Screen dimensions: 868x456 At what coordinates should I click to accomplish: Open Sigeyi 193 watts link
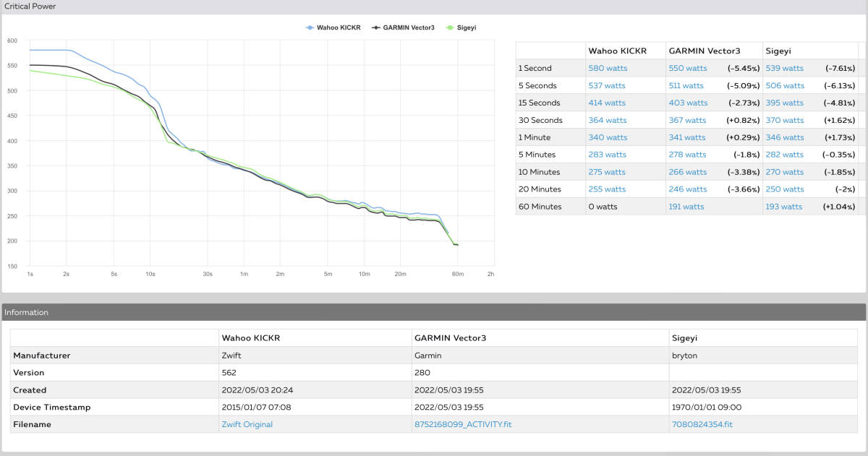[x=783, y=207]
